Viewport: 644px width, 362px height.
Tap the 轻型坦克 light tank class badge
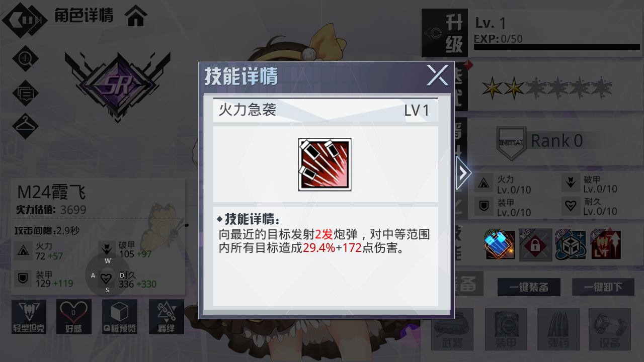[29, 317]
